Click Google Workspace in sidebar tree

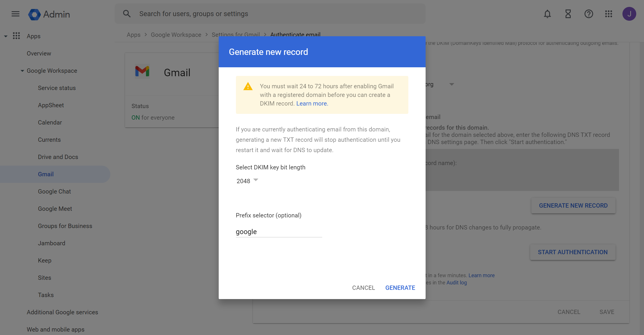[x=52, y=71]
